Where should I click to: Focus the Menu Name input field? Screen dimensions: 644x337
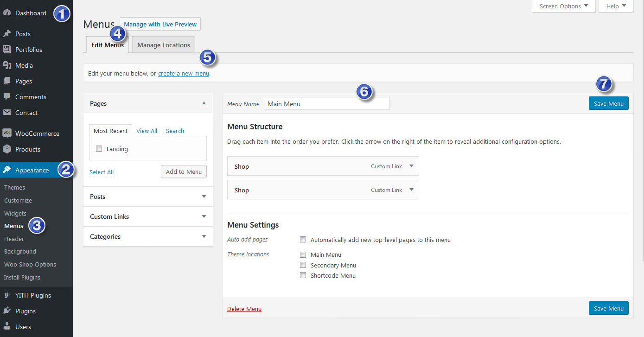327,104
